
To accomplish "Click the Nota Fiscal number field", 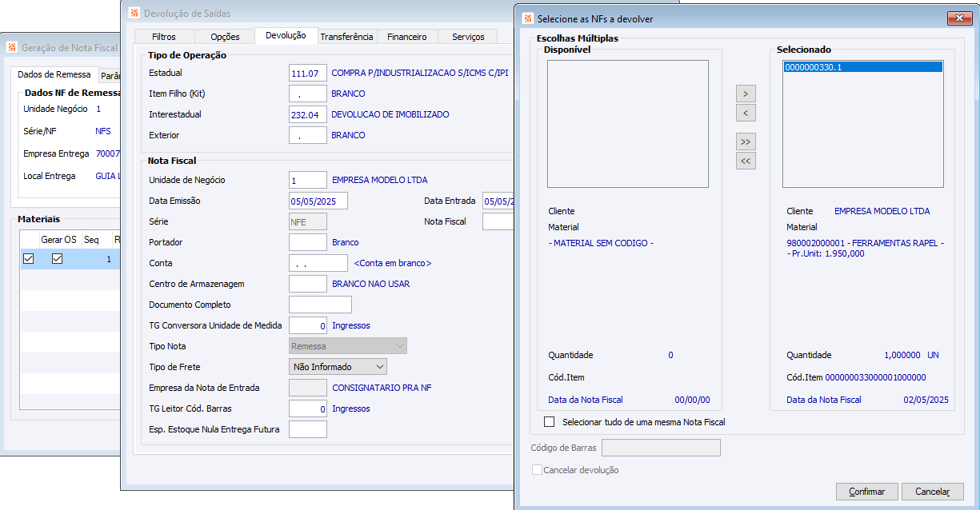I will click(x=498, y=221).
